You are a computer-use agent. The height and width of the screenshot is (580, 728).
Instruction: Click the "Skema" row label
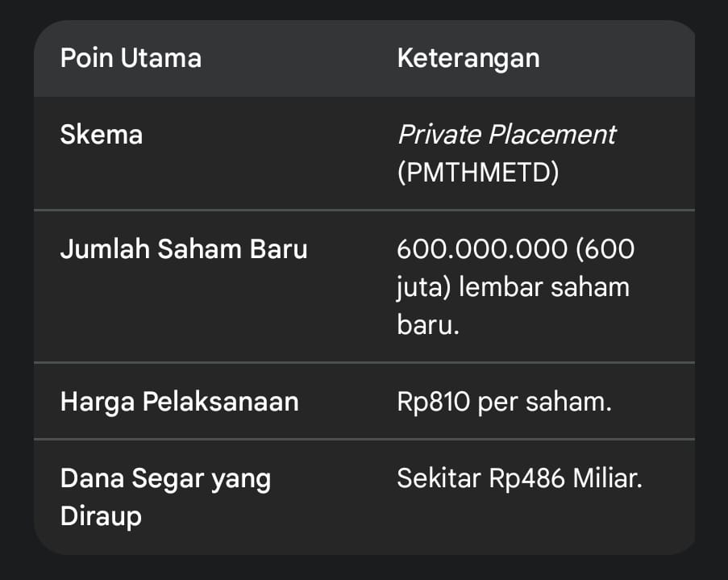102,134
